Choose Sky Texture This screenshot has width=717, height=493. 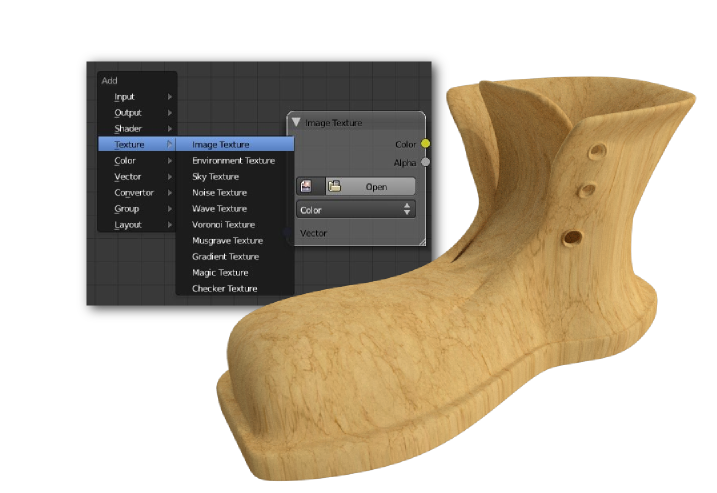tap(235, 177)
